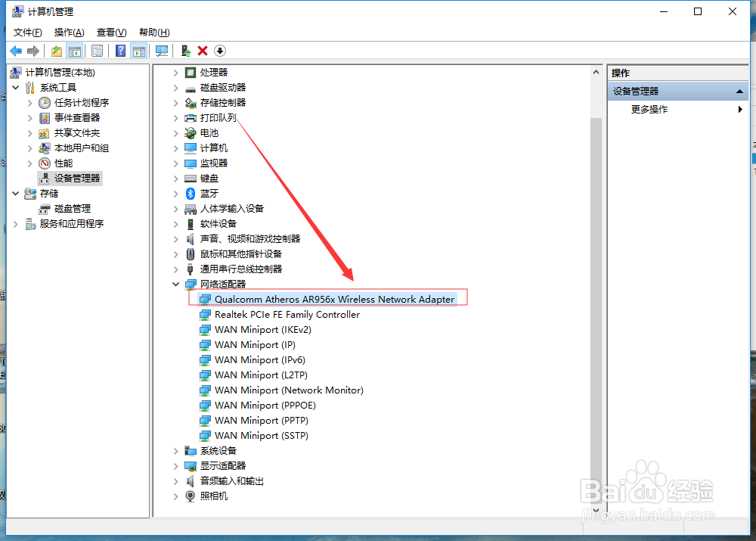
Task: Select 设备管理器 in left tree
Action: pos(76,178)
